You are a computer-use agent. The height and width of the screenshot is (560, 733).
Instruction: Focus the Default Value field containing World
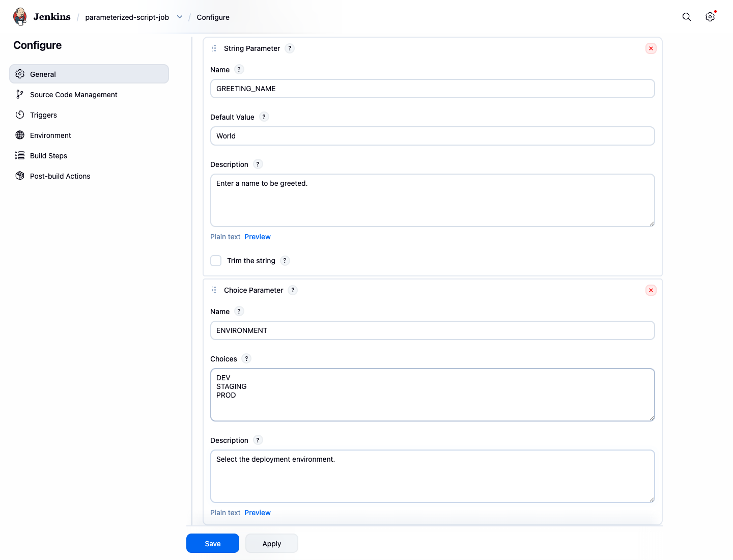tap(433, 136)
